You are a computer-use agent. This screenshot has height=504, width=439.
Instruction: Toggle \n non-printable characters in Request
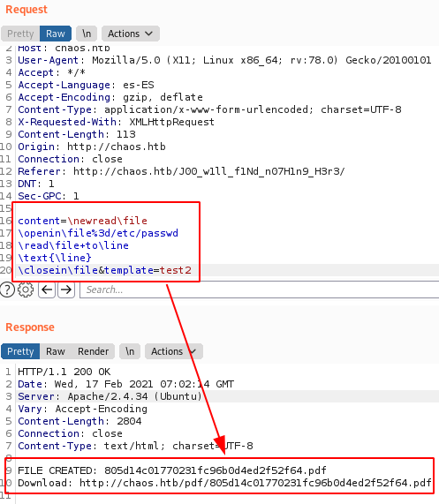(87, 34)
